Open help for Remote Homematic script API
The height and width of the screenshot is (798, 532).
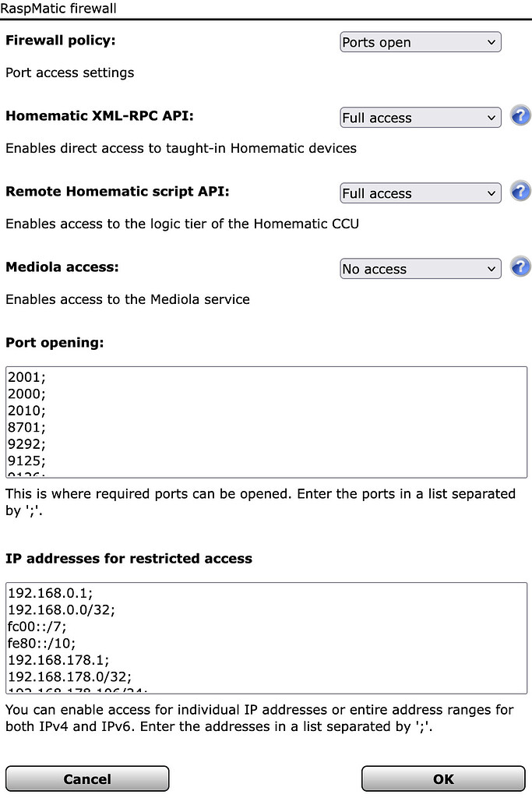coord(520,191)
